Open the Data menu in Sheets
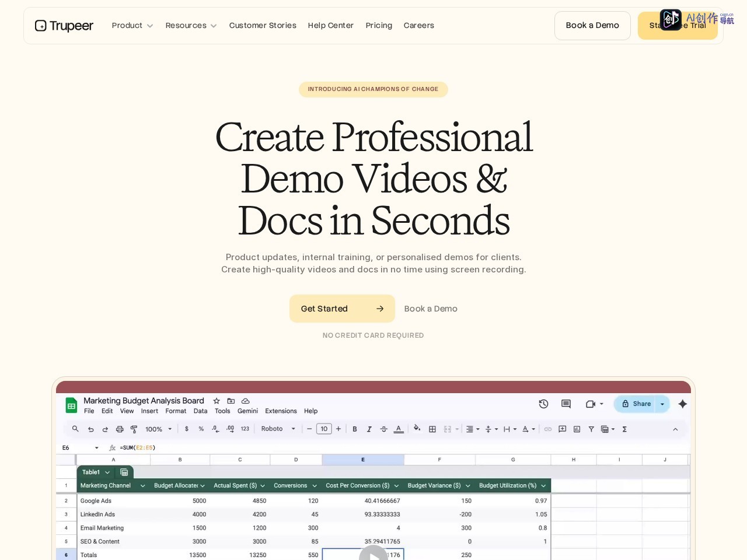 (x=201, y=411)
